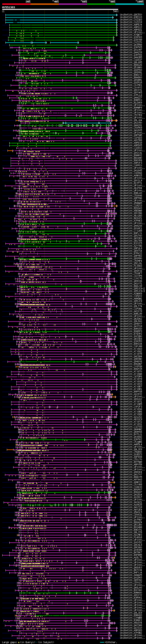
Task: Select the UniRef100_C0PJH9 label
Action: click(131, 347)
